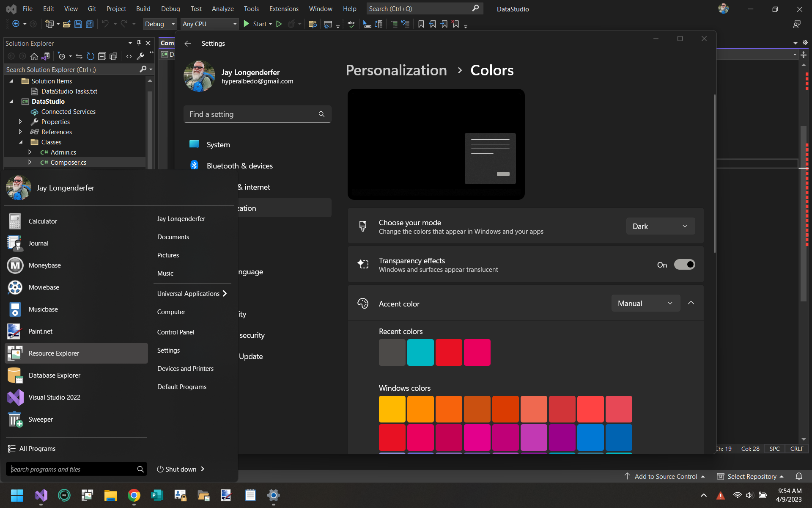812x508 pixels.
Task: Go back using the Settings back arrow
Action: pos(188,44)
